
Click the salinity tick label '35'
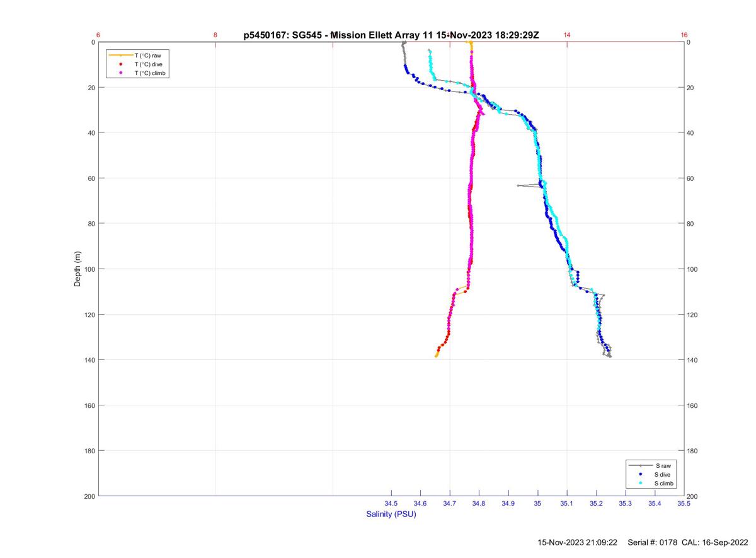coord(537,504)
